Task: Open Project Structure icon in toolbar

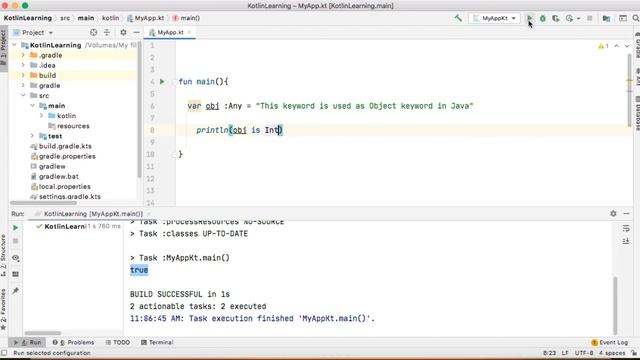Action: click(606, 18)
